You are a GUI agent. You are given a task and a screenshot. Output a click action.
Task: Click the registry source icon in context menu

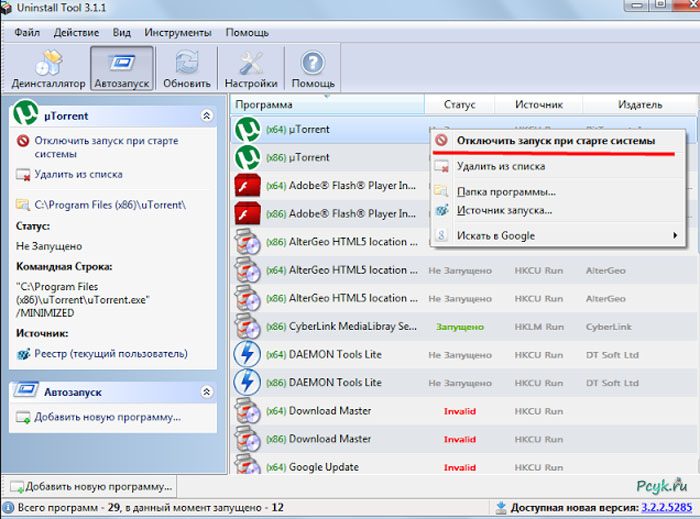[x=442, y=210]
